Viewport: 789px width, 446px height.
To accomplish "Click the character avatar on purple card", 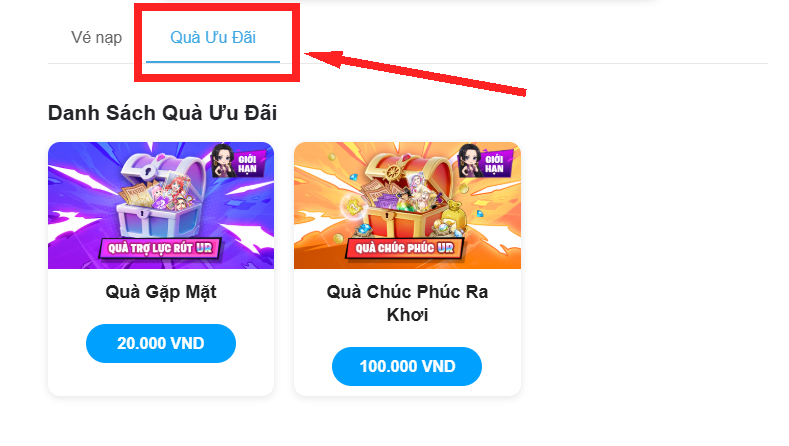I will click(x=222, y=160).
